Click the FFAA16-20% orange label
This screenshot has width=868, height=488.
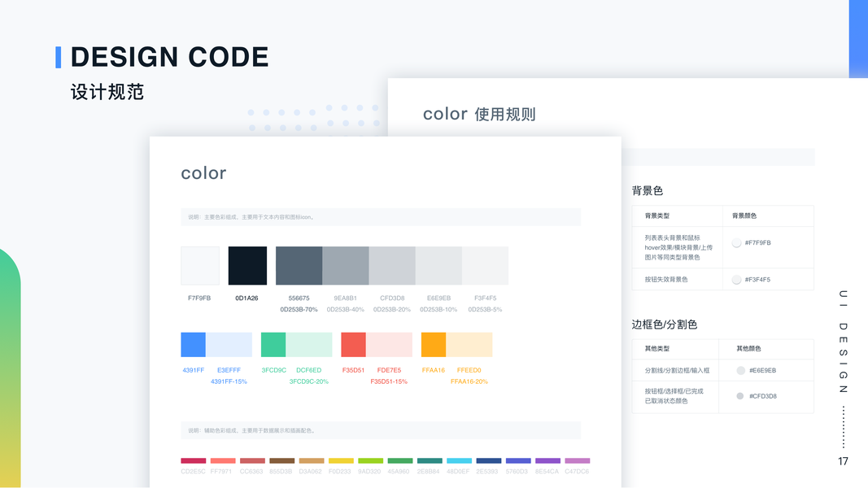[x=469, y=381]
